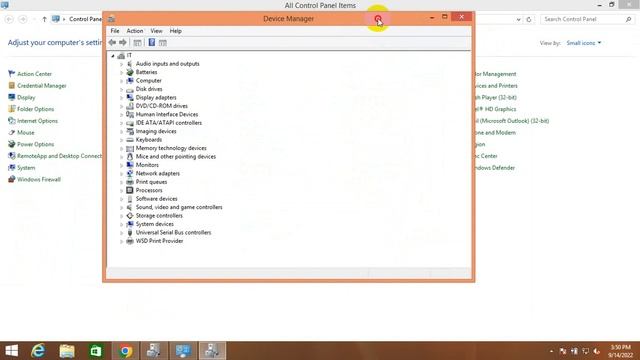
Task: Expand the Sound, video and game controllers node
Action: point(121,207)
